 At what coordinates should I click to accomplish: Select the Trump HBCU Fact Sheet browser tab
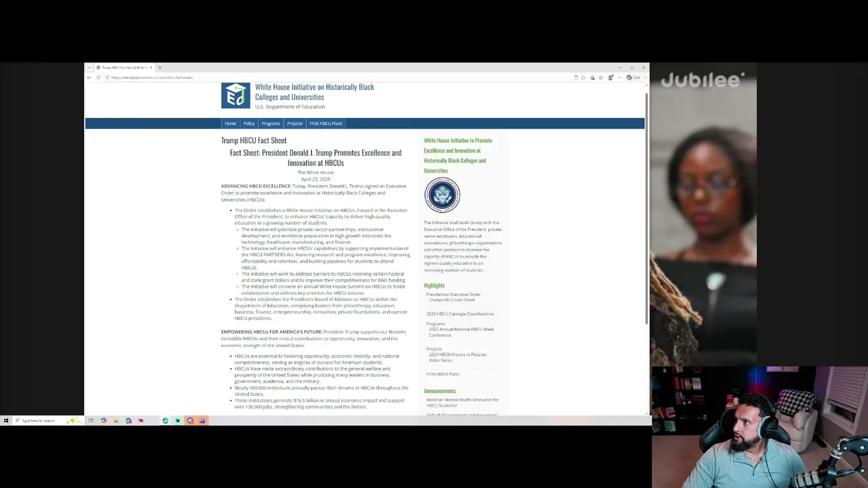coord(124,67)
